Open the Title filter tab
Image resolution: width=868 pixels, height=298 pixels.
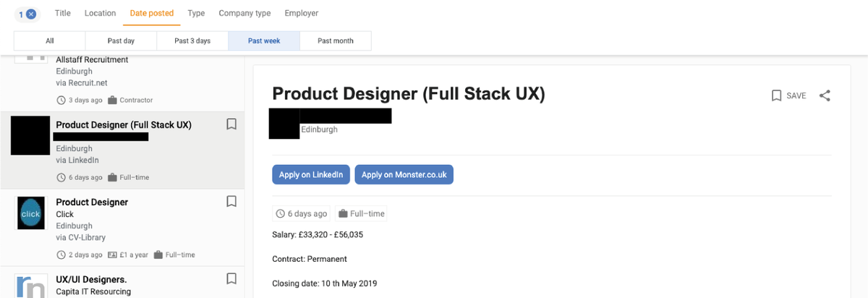(63, 13)
